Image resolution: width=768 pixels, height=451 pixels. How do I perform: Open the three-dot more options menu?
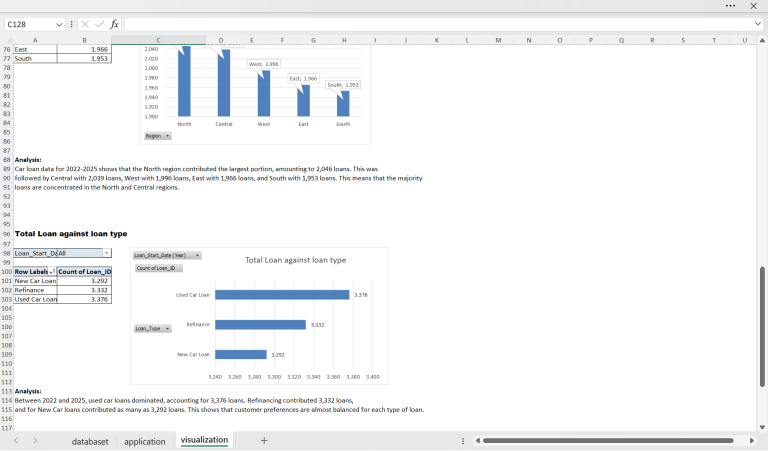[x=730, y=6]
